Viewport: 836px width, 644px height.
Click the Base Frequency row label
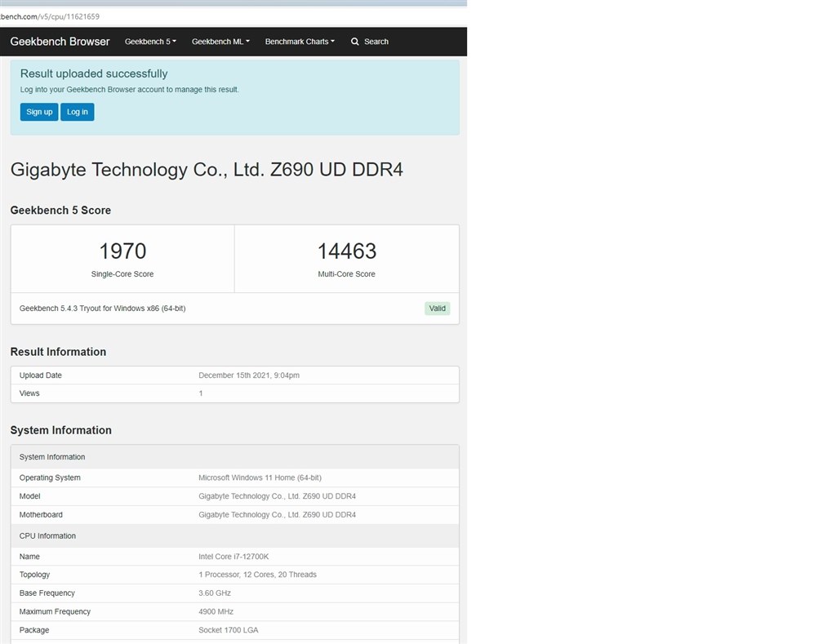tap(47, 593)
